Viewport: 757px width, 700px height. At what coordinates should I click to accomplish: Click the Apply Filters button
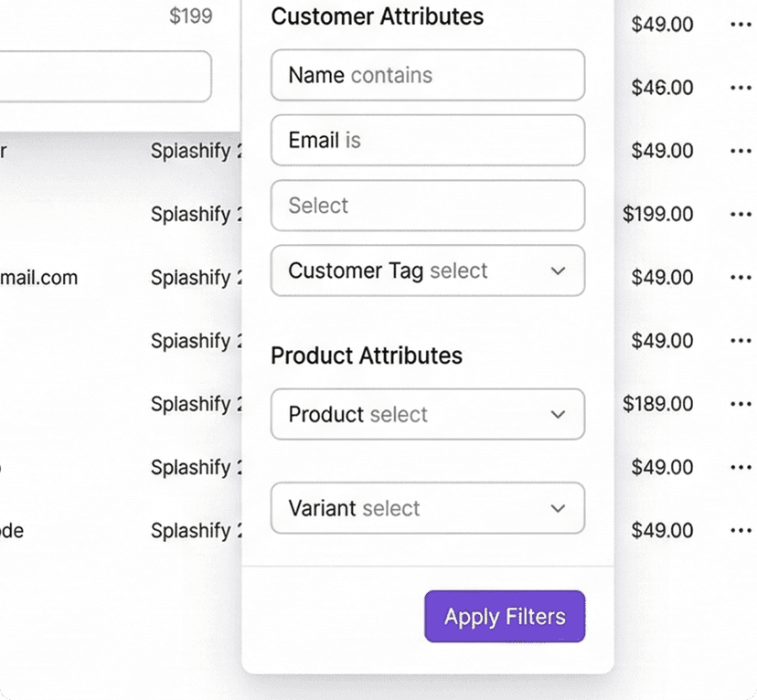504,616
